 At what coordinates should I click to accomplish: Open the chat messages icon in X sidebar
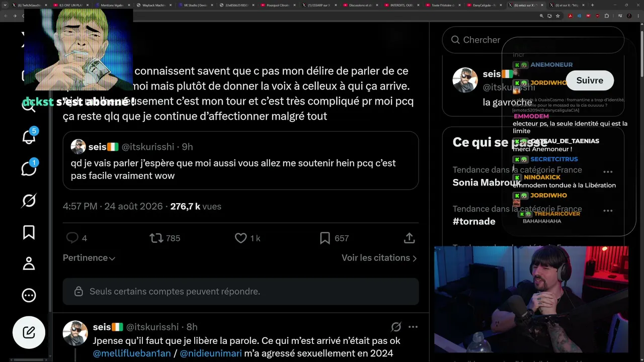(29, 168)
